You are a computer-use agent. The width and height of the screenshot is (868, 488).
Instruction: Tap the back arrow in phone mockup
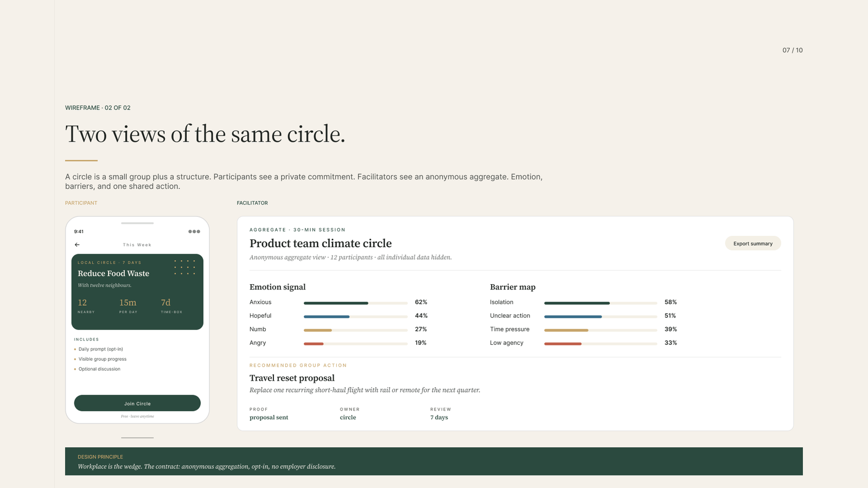click(77, 245)
